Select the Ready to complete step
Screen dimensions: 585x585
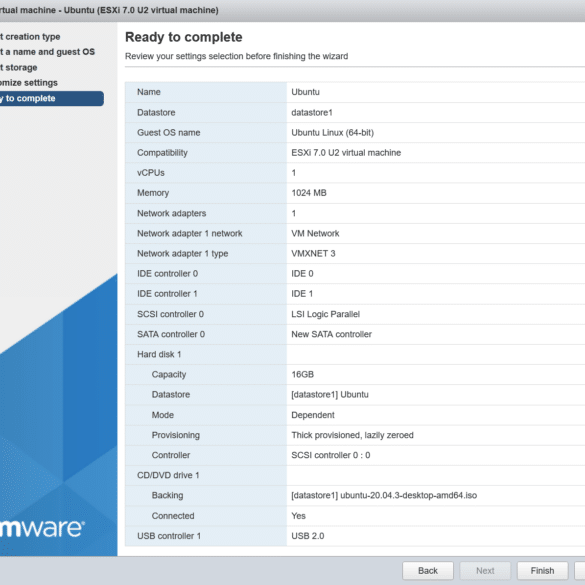(52, 98)
